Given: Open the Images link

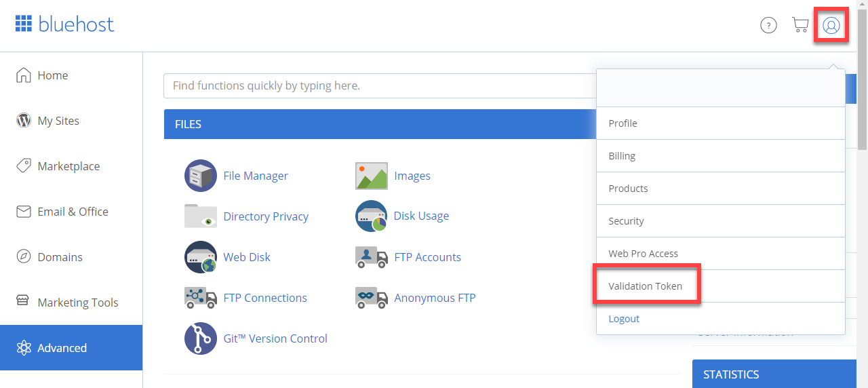Looking at the screenshot, I should coord(412,176).
